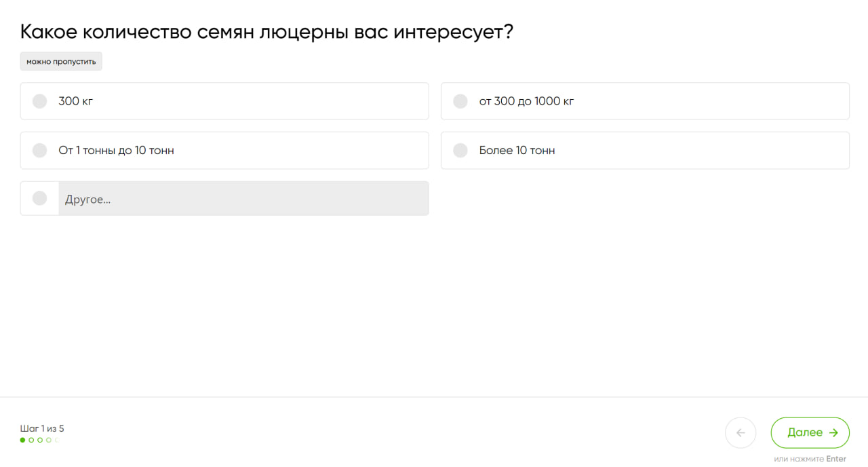The image size is (868, 467).
Task: Click the "от 300 до 1000 кг" label text
Action: point(526,101)
